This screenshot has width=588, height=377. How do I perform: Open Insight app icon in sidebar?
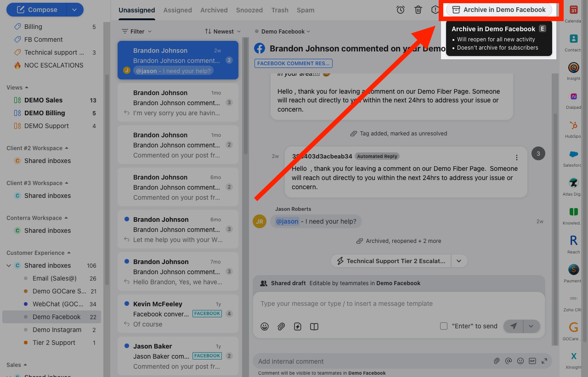pos(573,68)
